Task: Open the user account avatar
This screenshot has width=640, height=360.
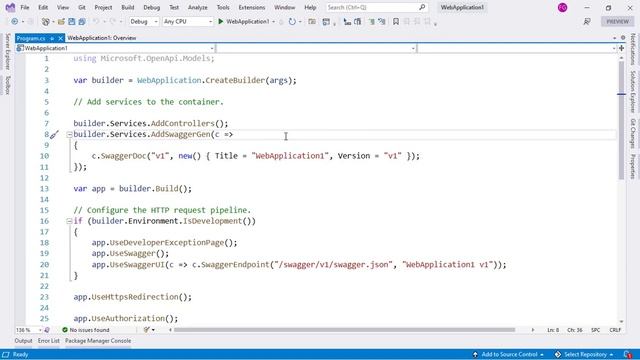Action: click(562, 7)
